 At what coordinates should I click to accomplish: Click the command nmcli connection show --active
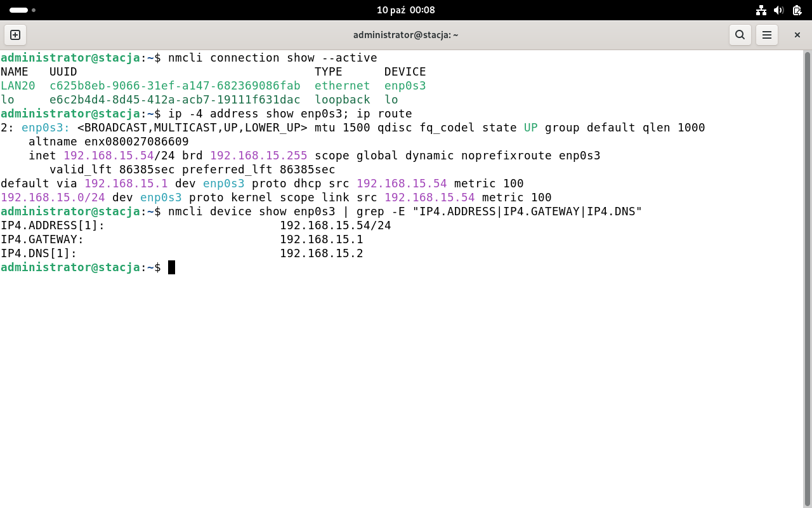(273, 58)
